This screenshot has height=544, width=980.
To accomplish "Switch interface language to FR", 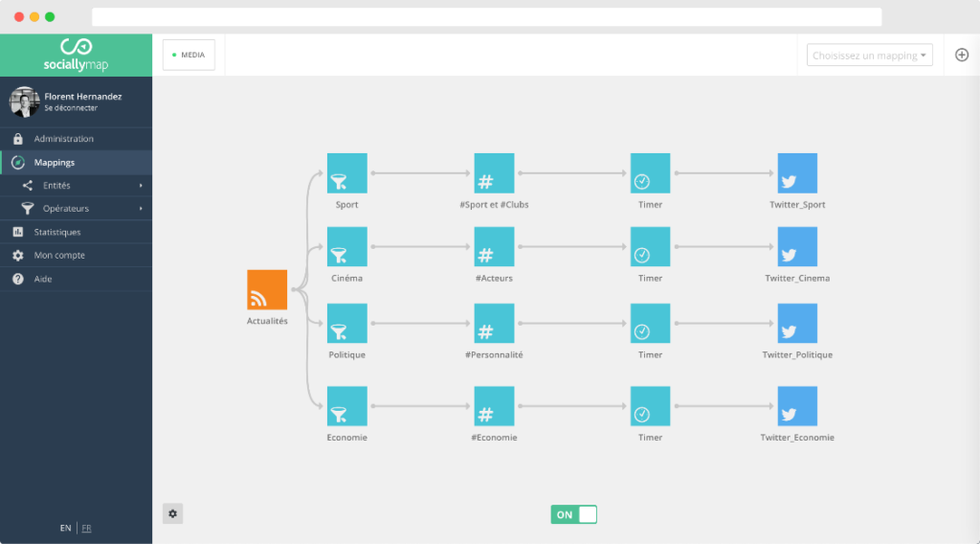I will click(86, 528).
